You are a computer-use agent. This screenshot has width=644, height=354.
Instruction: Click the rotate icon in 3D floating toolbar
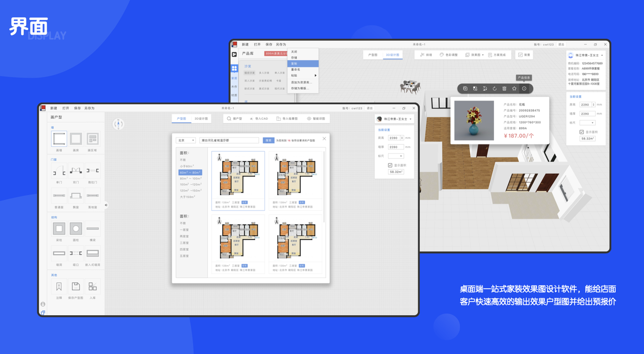pos(495,88)
